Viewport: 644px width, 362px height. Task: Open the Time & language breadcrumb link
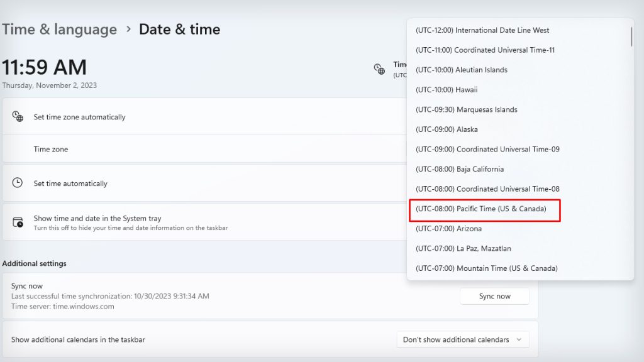click(x=60, y=29)
